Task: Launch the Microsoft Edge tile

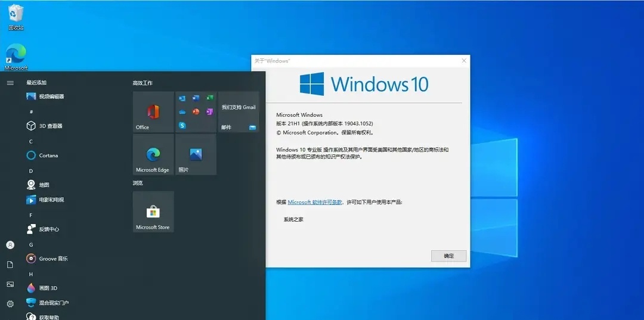Action: coord(153,154)
